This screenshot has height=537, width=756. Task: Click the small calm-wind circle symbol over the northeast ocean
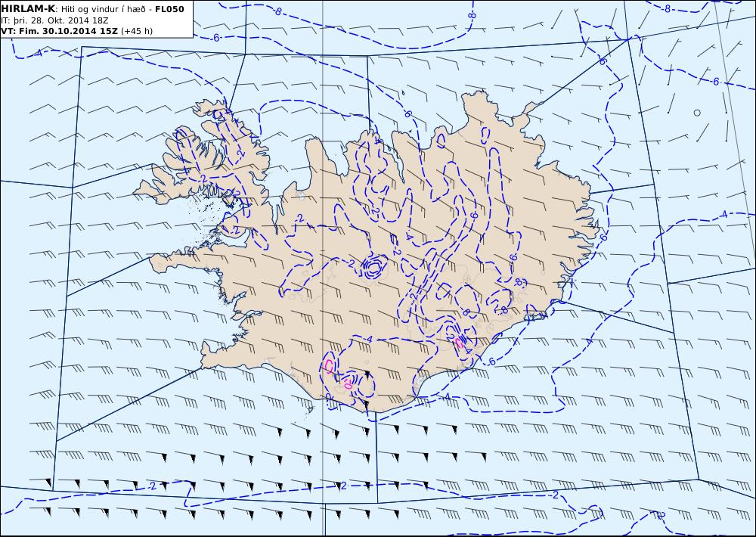(x=697, y=113)
